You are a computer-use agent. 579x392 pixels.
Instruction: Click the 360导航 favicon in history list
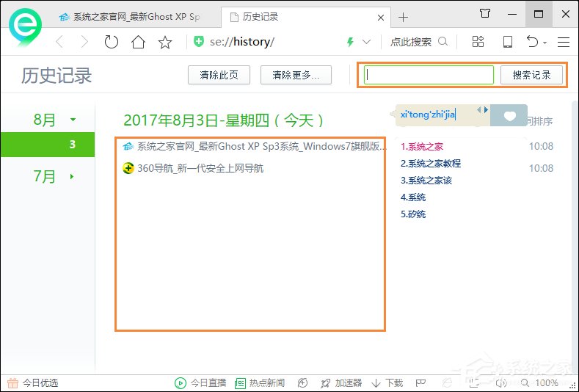[x=128, y=169]
